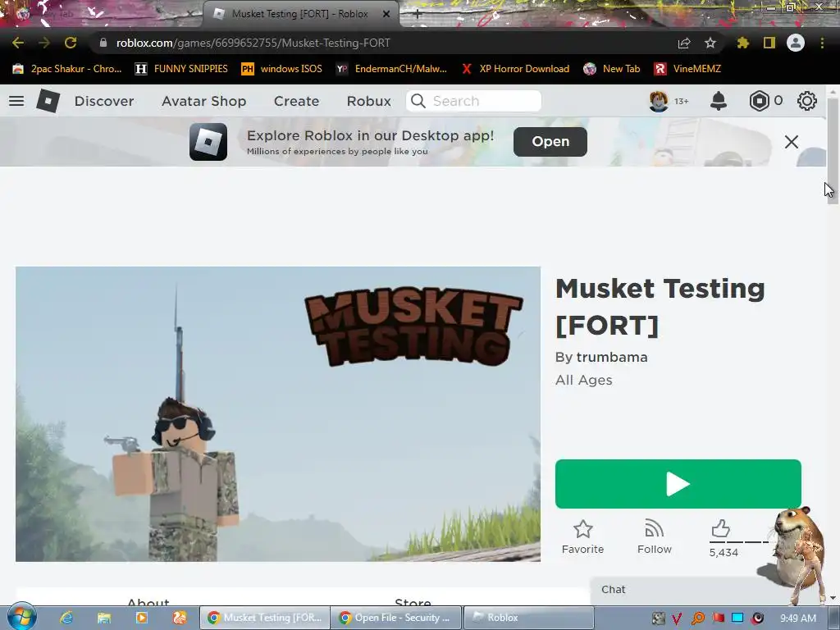Open the Robux page
Screen dimensions: 840x630
click(x=368, y=101)
